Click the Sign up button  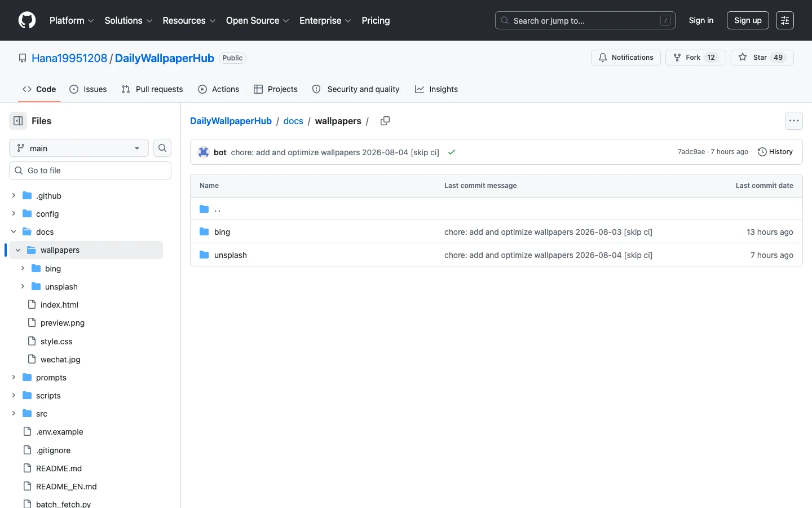[x=748, y=20]
